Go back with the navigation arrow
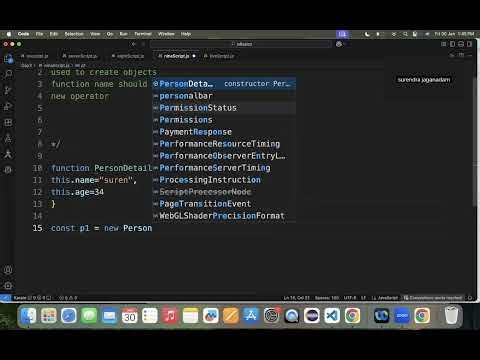Viewport: 480px width, 360px height. tap(134, 44)
